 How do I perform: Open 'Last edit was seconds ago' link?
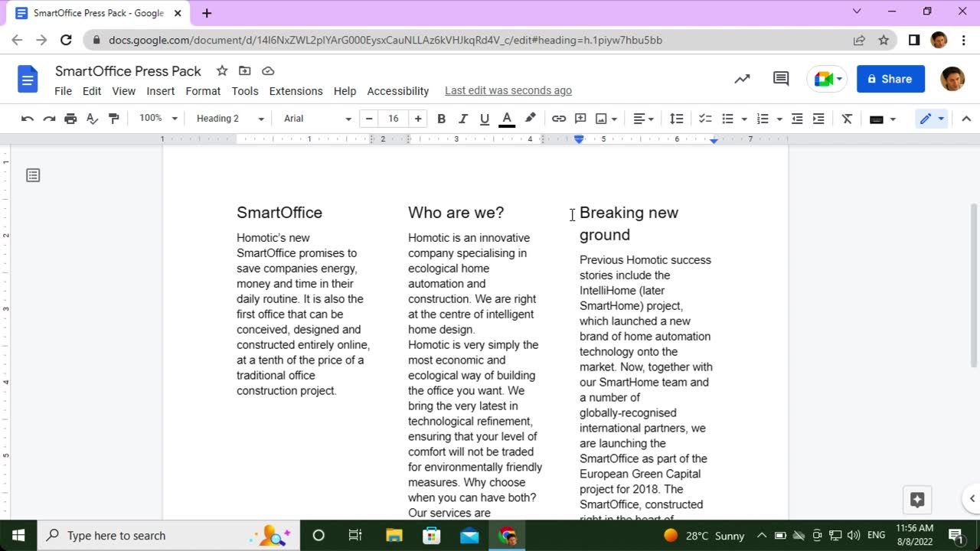[508, 91]
